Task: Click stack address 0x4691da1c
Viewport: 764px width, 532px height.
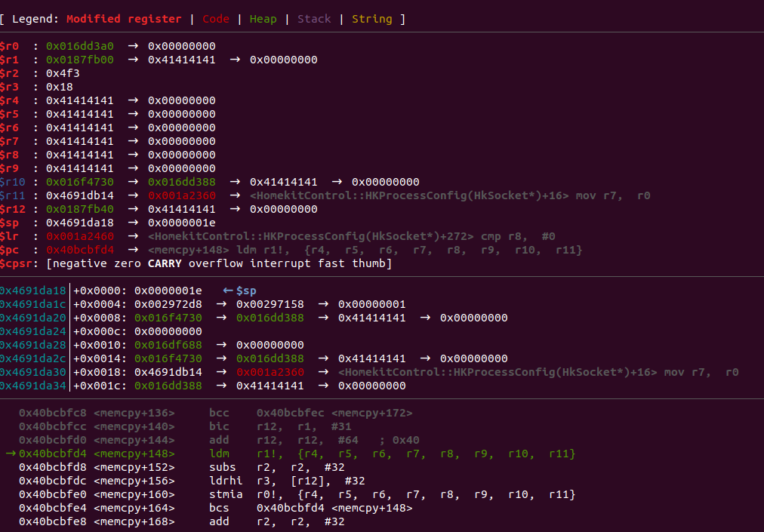Action: click(x=33, y=305)
